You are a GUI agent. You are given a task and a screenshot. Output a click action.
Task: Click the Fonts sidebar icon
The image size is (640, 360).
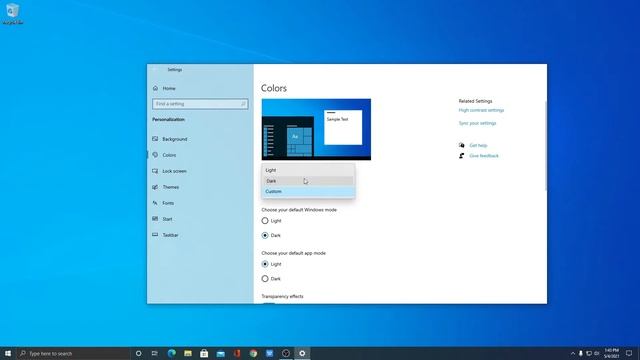click(155, 203)
